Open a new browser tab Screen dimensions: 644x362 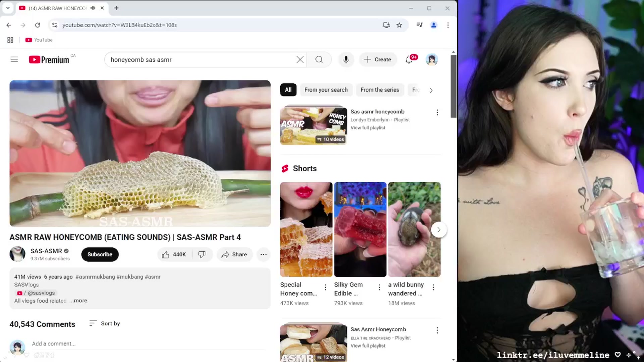click(x=116, y=8)
